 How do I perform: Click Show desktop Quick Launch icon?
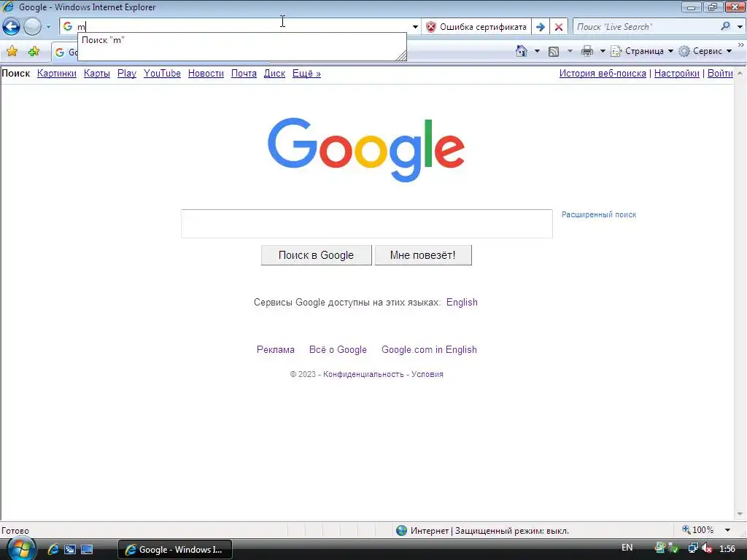[x=88, y=550]
